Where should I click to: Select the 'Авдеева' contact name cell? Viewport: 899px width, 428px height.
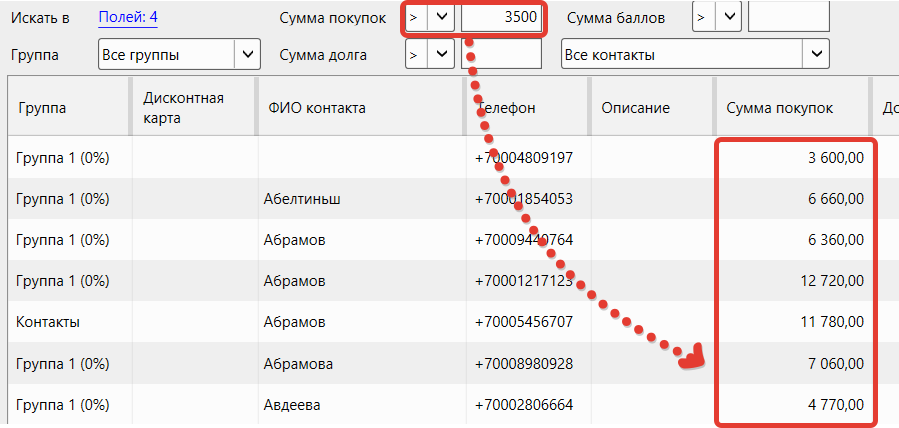pyautogui.click(x=291, y=405)
